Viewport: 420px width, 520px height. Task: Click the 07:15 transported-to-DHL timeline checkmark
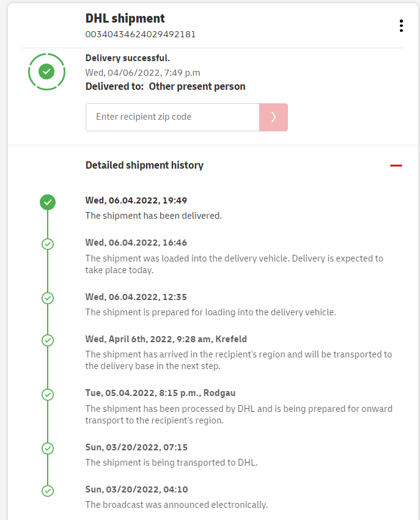[48, 449]
